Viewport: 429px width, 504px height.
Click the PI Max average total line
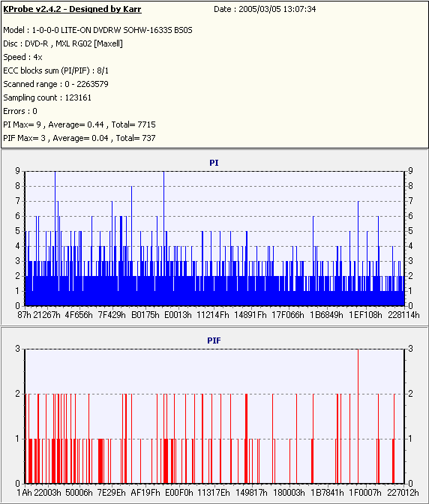(79, 124)
